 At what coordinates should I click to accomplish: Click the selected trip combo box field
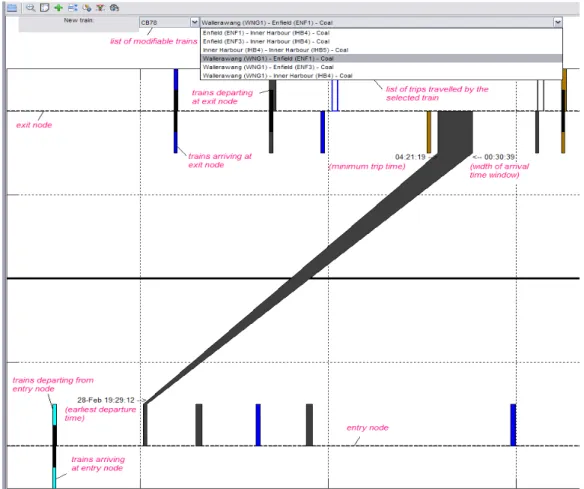381,22
